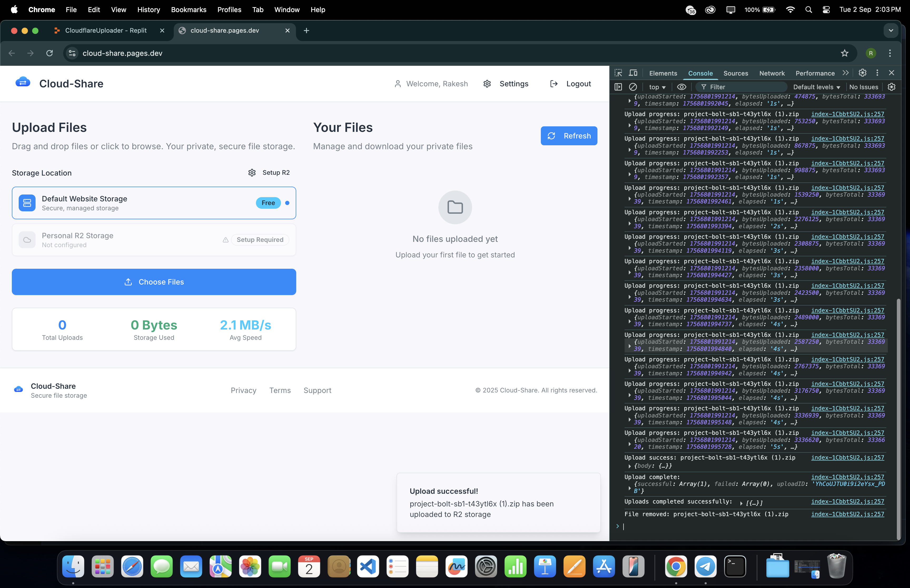Open the Support footer link
The width and height of the screenshot is (910, 588).
point(317,390)
